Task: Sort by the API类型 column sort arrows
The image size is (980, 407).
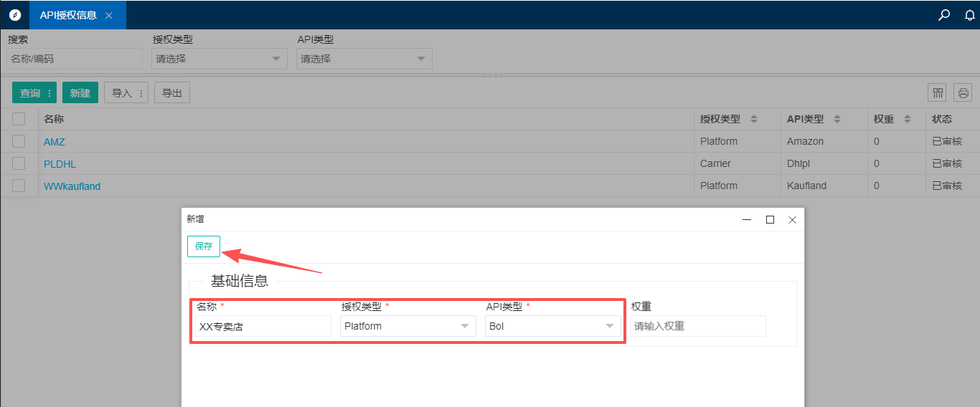Action: click(837, 119)
